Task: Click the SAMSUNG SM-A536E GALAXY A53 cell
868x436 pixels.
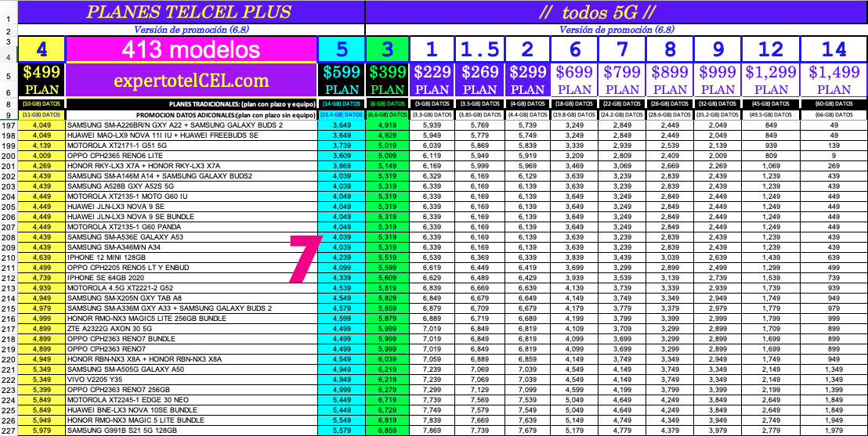Action: tap(191, 237)
